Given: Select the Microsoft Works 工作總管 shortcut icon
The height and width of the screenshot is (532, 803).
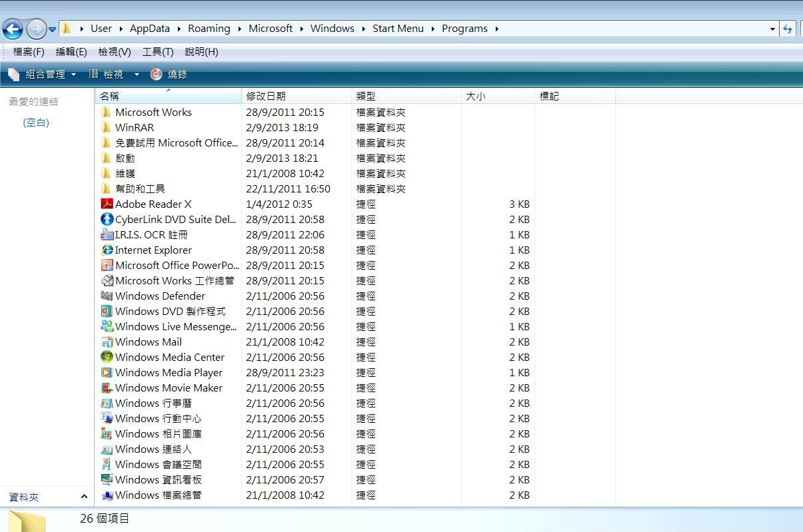Looking at the screenshot, I should (107, 280).
